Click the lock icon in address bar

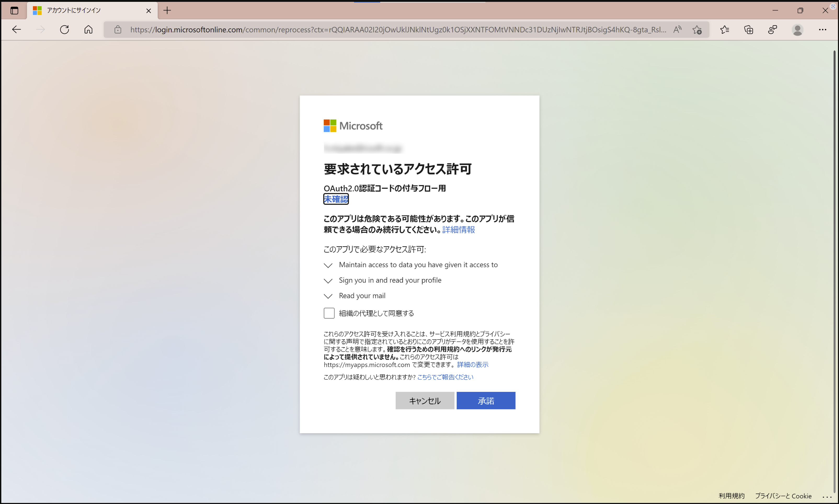coord(118,30)
